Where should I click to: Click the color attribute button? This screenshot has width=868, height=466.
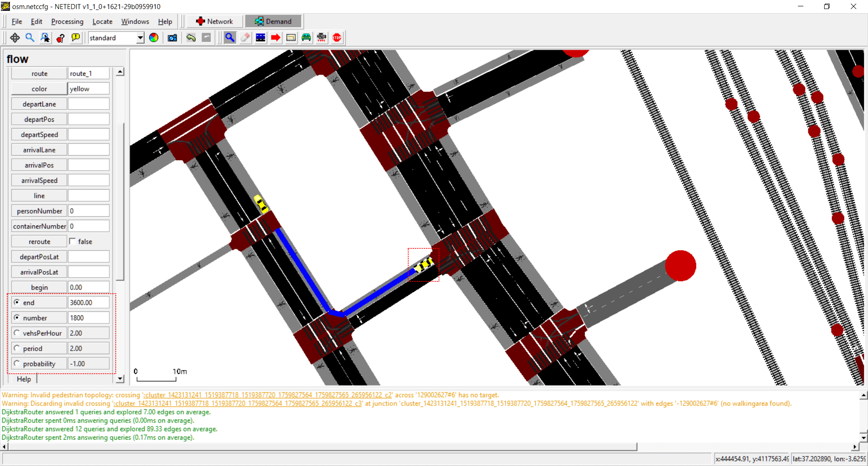[x=39, y=89]
